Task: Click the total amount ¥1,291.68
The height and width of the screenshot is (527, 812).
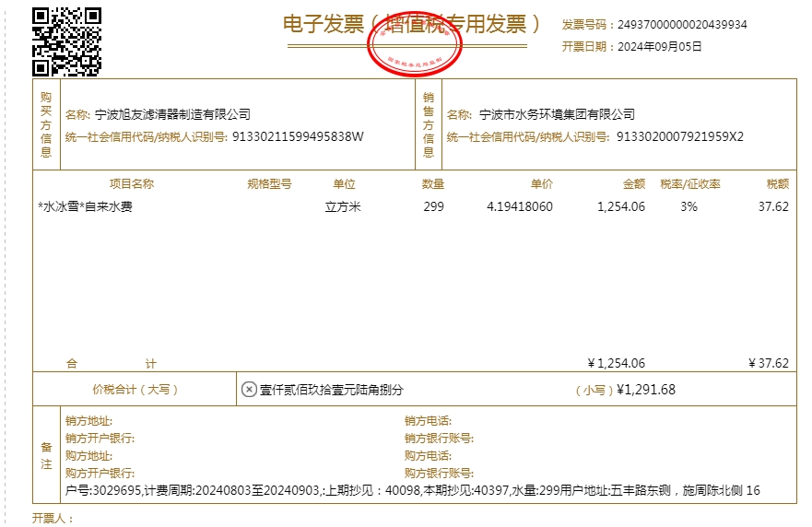Action: pyautogui.click(x=645, y=390)
